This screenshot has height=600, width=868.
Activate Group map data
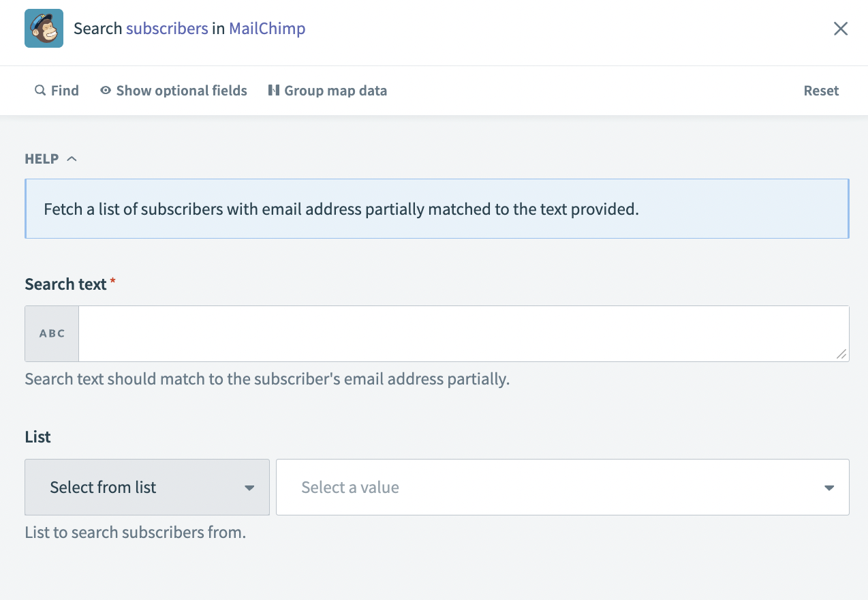click(x=336, y=90)
